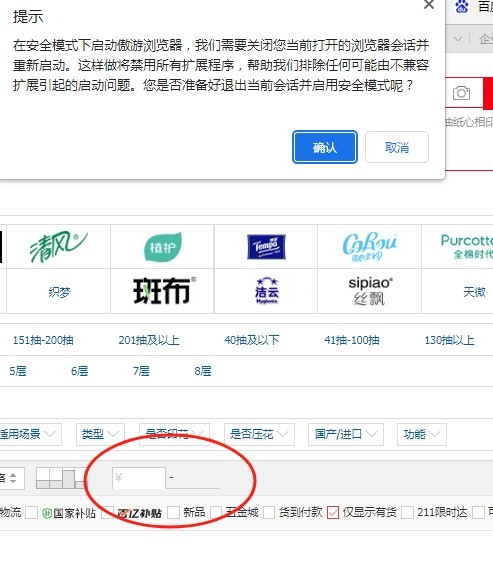
Task: Click the camera image search icon
Action: (x=461, y=93)
